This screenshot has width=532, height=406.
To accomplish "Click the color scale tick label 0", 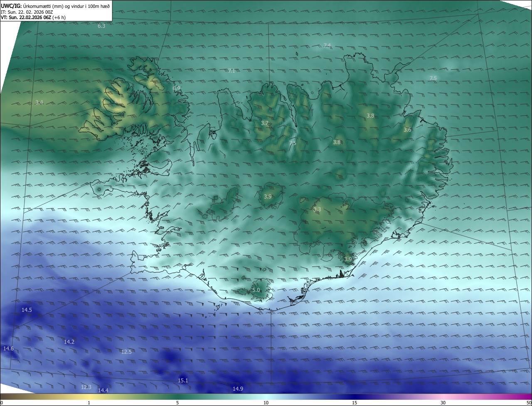I will tap(2, 403).
